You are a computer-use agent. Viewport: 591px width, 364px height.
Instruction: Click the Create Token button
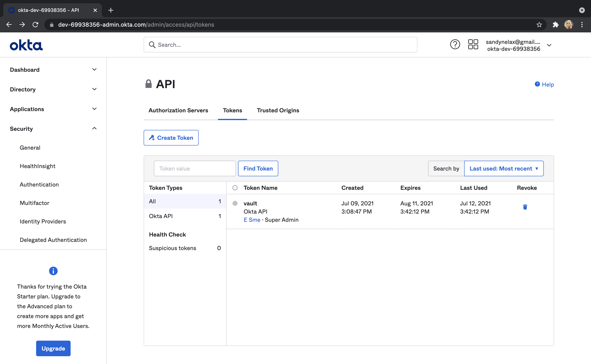tap(171, 138)
